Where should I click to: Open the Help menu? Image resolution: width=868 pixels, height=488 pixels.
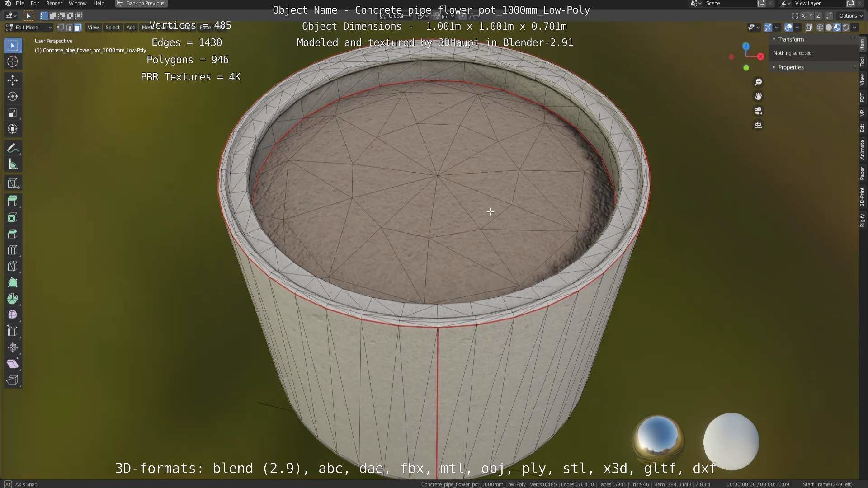pos(99,3)
